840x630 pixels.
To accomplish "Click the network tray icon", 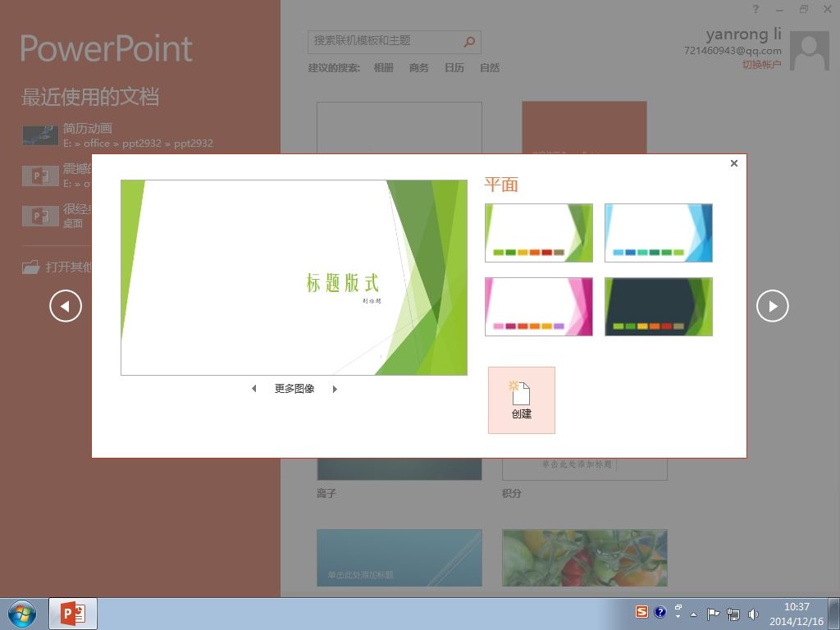I will point(733,614).
